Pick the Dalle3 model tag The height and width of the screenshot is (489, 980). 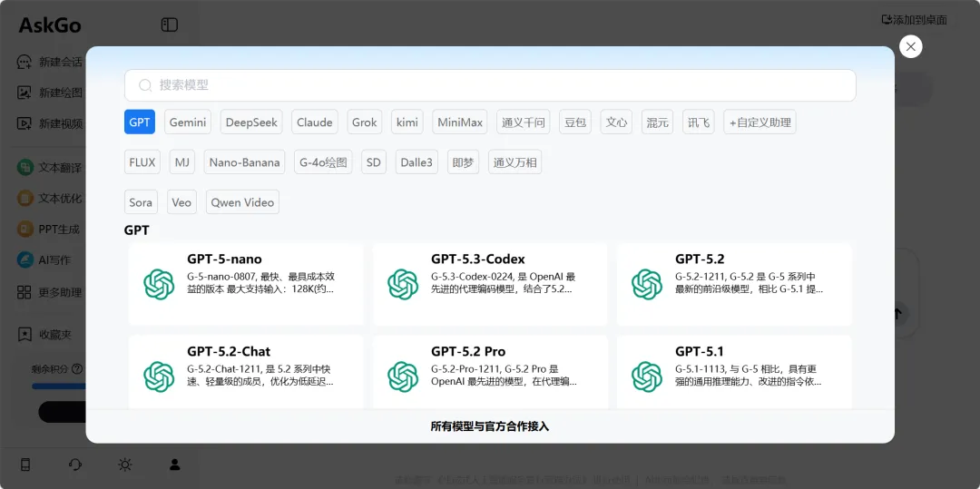click(x=416, y=162)
